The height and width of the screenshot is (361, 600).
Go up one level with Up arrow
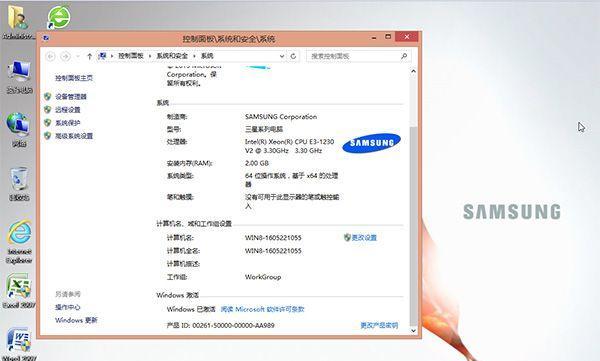click(89, 56)
